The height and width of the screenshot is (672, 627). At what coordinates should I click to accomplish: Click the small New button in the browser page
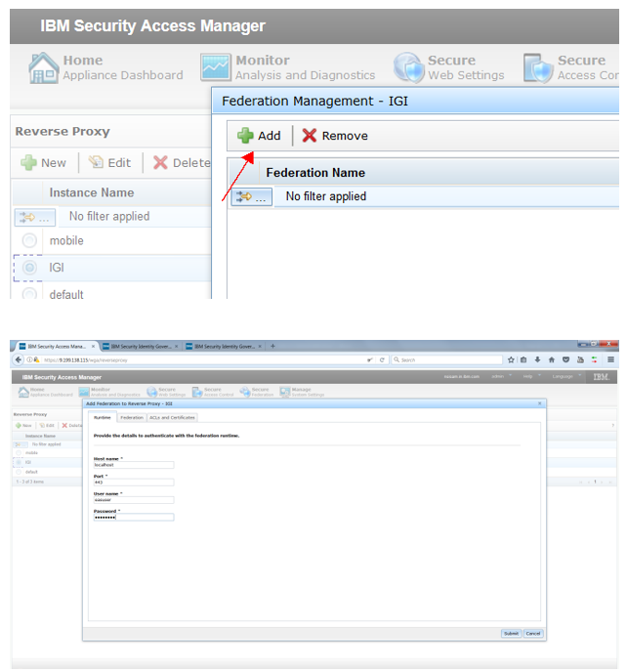[x=23, y=426]
